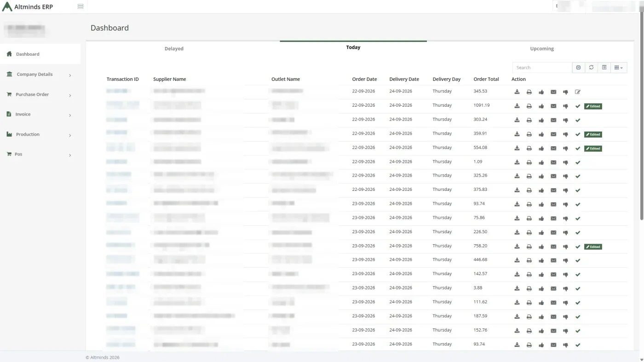Toggle table pagination button
This screenshot has width=644, height=362.
click(578, 68)
